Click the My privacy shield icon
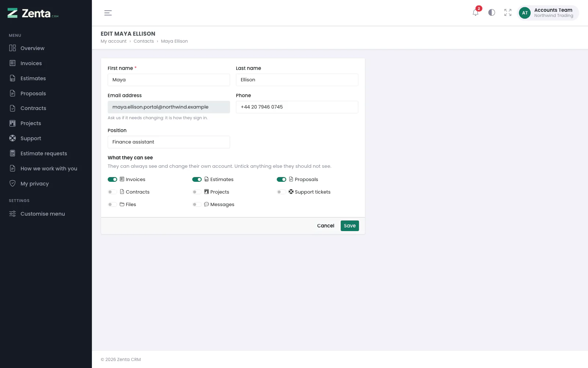Screen dimensions: 588x368 click(12, 183)
